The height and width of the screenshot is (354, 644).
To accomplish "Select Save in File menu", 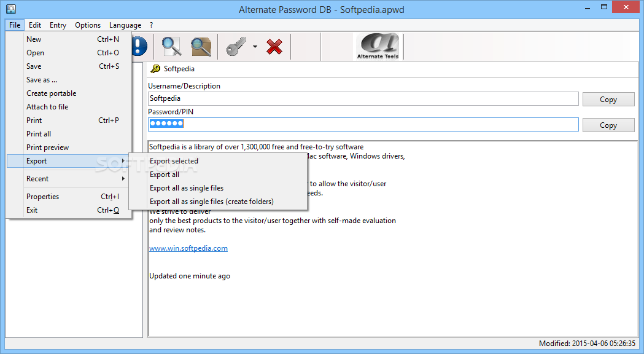I will 69,66.
